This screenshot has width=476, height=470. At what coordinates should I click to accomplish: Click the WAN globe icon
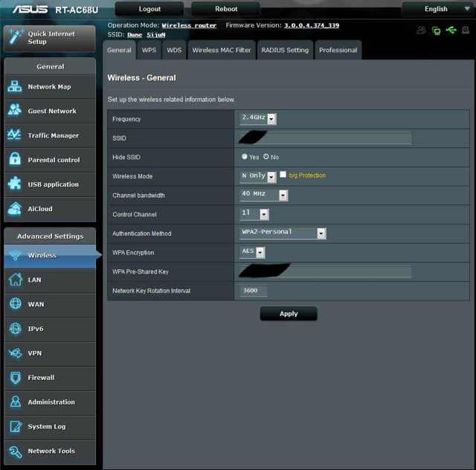pos(15,303)
